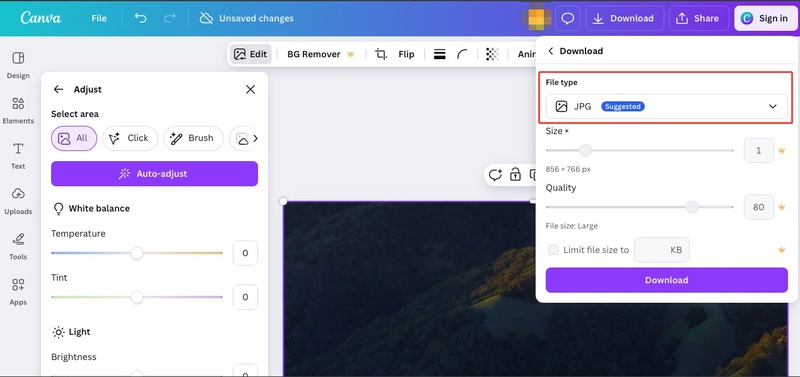The width and height of the screenshot is (800, 377).
Task: Move the Quality slider handle
Action: (x=692, y=207)
